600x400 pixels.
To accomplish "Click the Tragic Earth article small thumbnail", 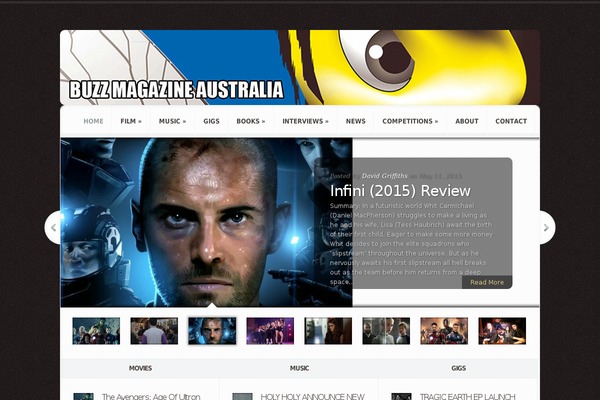I will pyautogui.click(x=401, y=397).
